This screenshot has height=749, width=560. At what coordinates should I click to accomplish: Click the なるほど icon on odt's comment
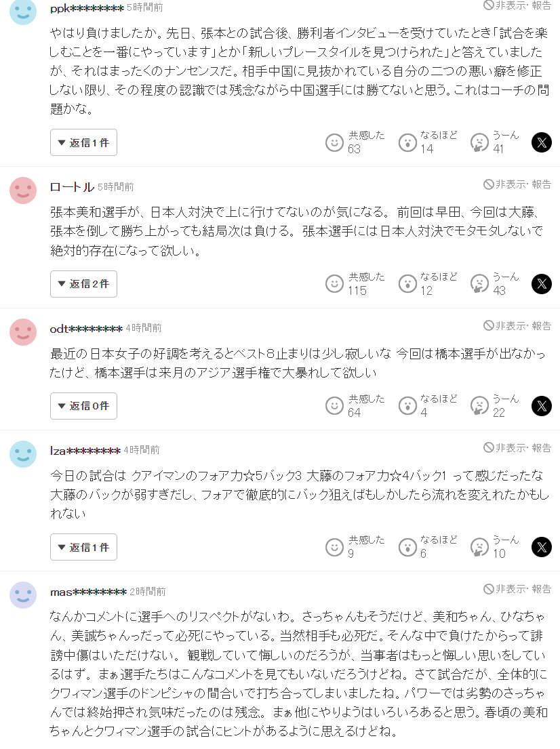click(x=407, y=405)
